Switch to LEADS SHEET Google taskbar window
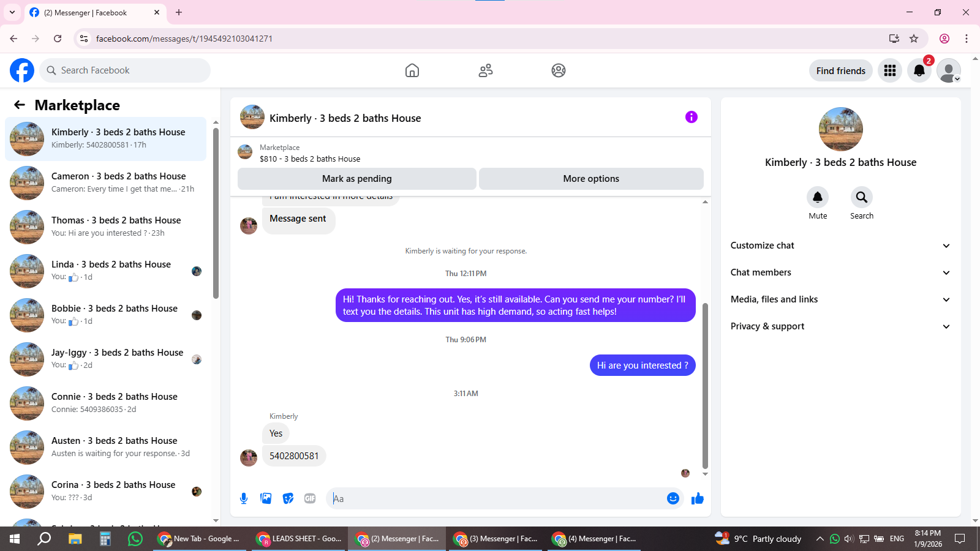 point(298,539)
